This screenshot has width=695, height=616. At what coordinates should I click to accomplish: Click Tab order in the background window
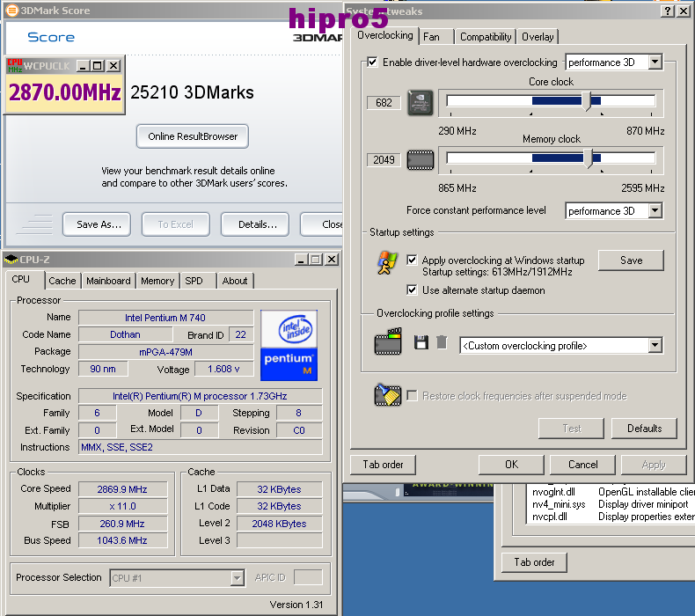[534, 562]
